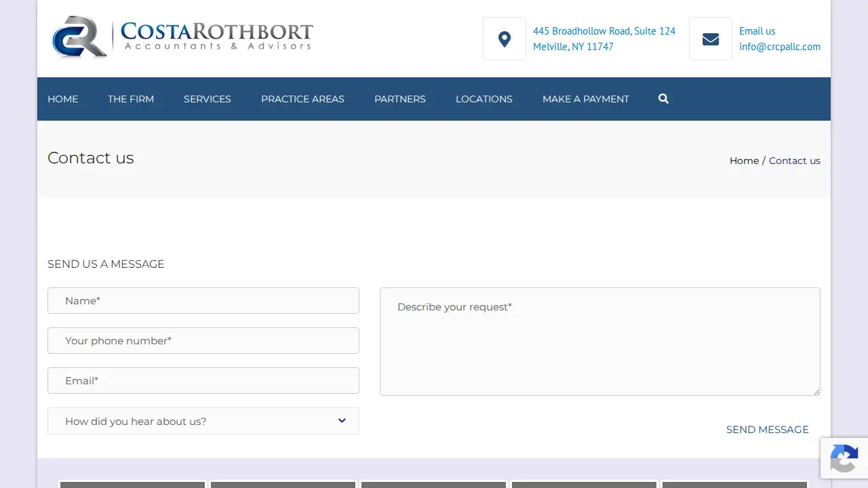868x488 pixels.
Task: Click the SEND MESSAGE button
Action: point(768,430)
